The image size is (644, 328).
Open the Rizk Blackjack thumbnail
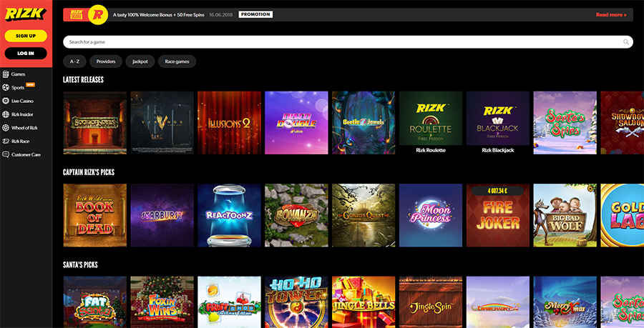click(x=498, y=118)
